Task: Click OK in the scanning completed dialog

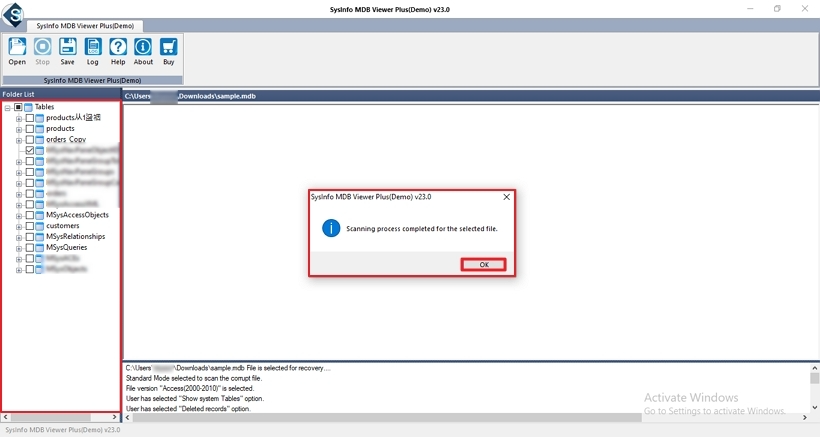Action: [x=483, y=264]
